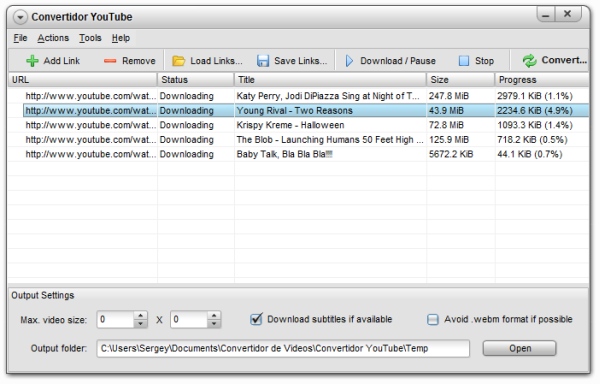Select the Katy Perry, Jodi DiPiazza row title

point(328,96)
